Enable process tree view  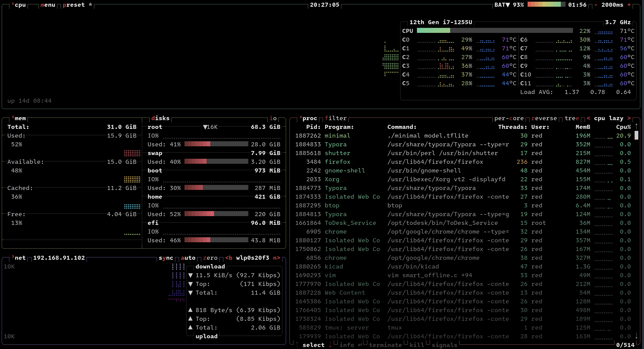tap(572, 118)
